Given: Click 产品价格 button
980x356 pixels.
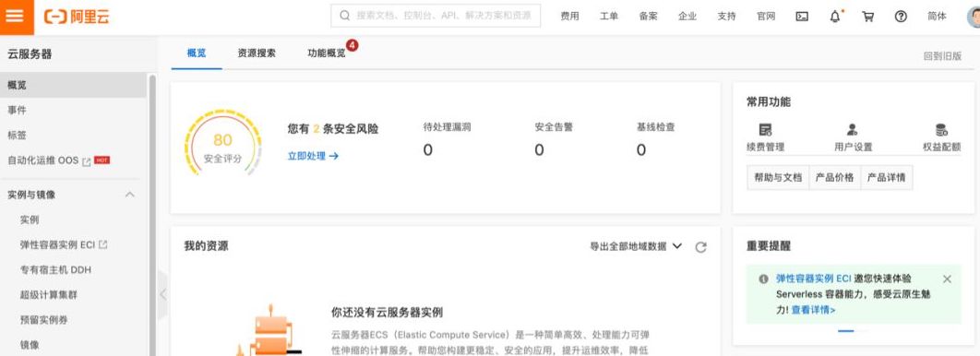Looking at the screenshot, I should point(835,177).
